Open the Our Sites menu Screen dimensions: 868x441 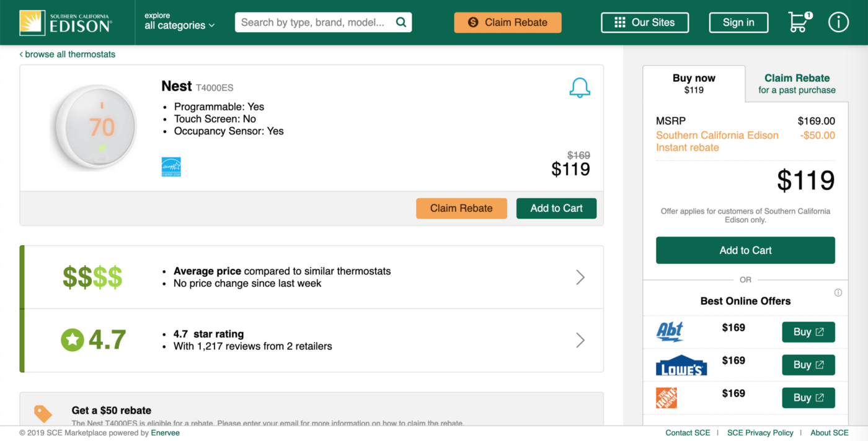(x=645, y=22)
